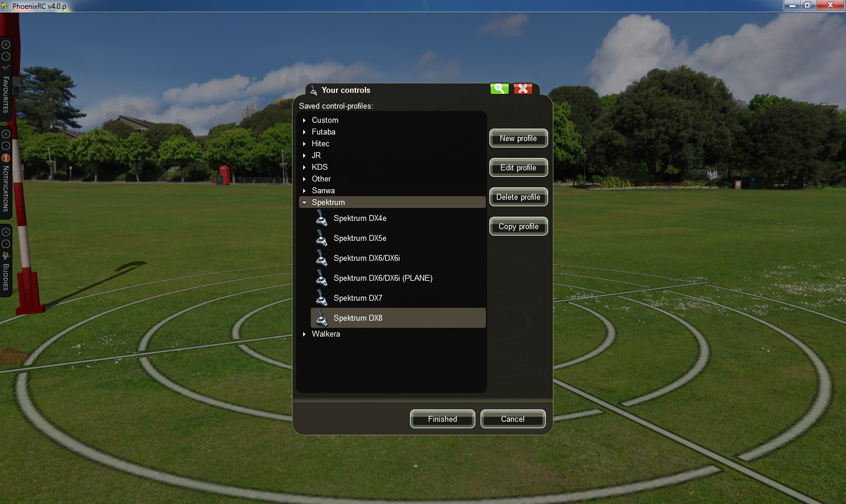The height and width of the screenshot is (504, 846).
Task: Select the Spektrum DX7 profile text
Action: pyautogui.click(x=358, y=298)
